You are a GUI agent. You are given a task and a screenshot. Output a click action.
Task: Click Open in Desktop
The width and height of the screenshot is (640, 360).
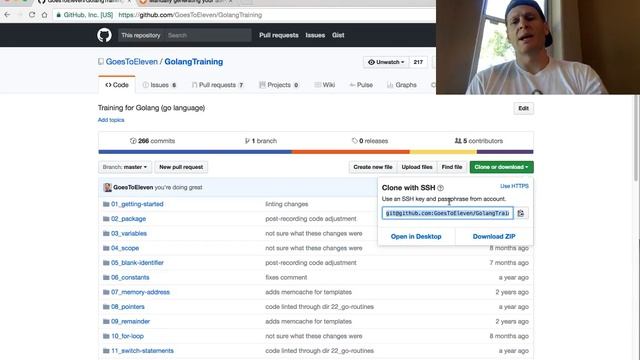coord(416,236)
